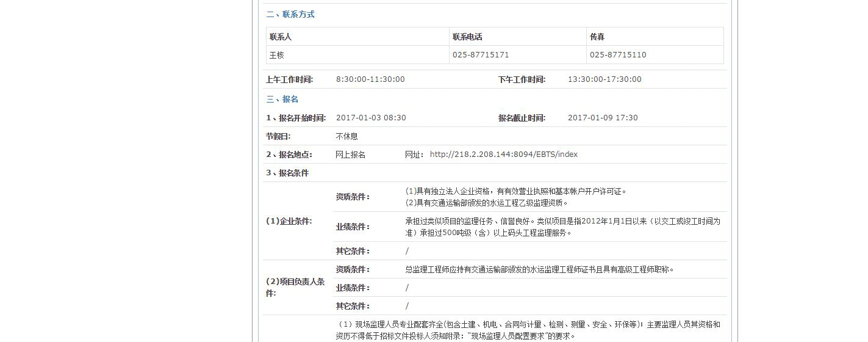Click the (2)项目负责人条件 row label
The height and width of the screenshot is (342, 868).
pyautogui.click(x=295, y=287)
